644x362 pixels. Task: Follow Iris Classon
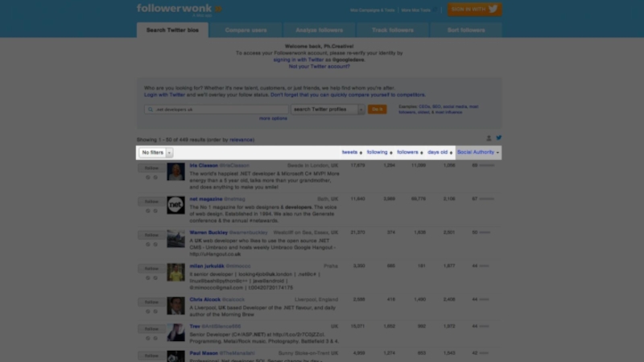[151, 168]
